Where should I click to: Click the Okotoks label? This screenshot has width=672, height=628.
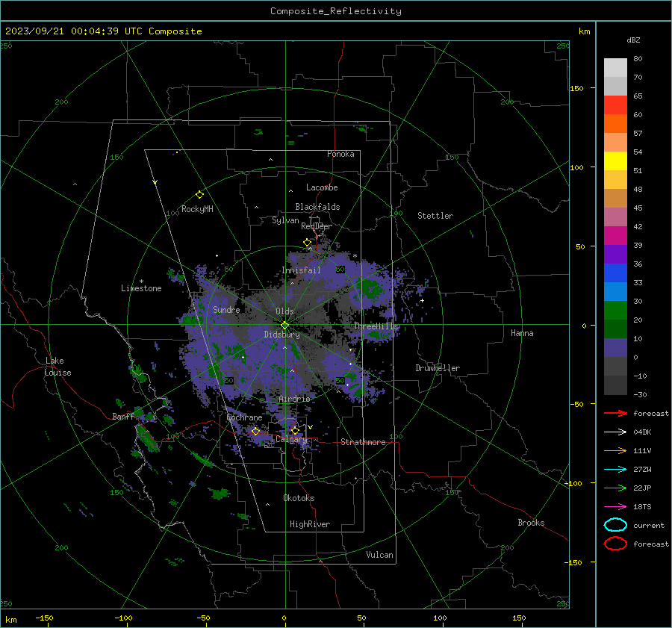tap(299, 498)
